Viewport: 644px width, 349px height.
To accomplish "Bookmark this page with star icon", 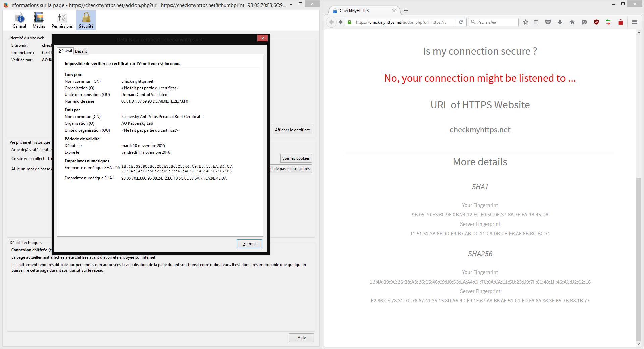I will coord(526,22).
